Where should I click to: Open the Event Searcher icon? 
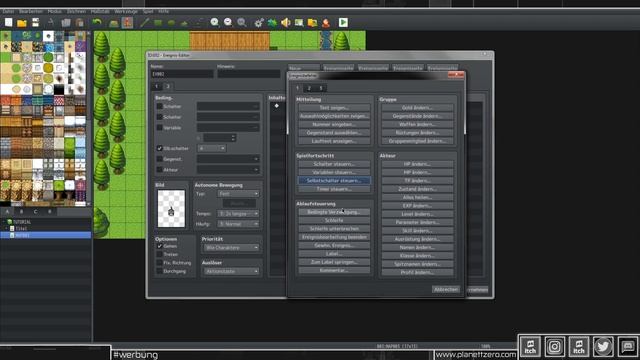coord(299,22)
